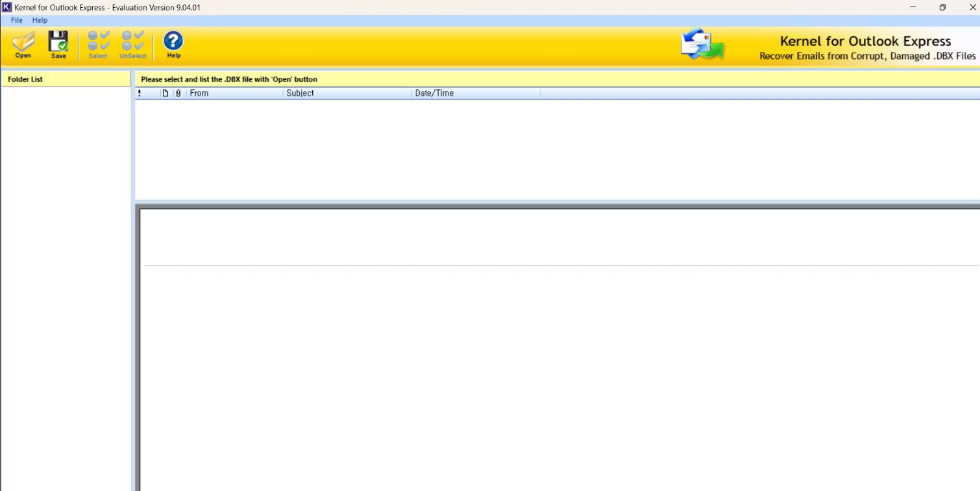Click the Kernel for Outlook Express banner title
The image size is (980, 491).
[x=865, y=42]
